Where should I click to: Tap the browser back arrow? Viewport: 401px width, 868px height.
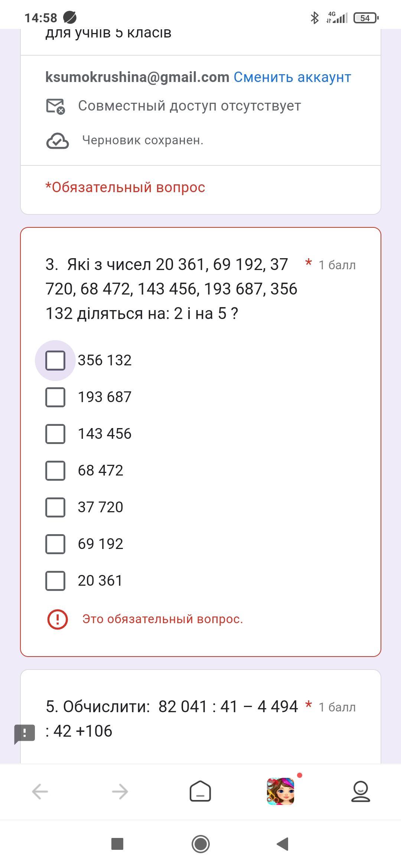40,792
